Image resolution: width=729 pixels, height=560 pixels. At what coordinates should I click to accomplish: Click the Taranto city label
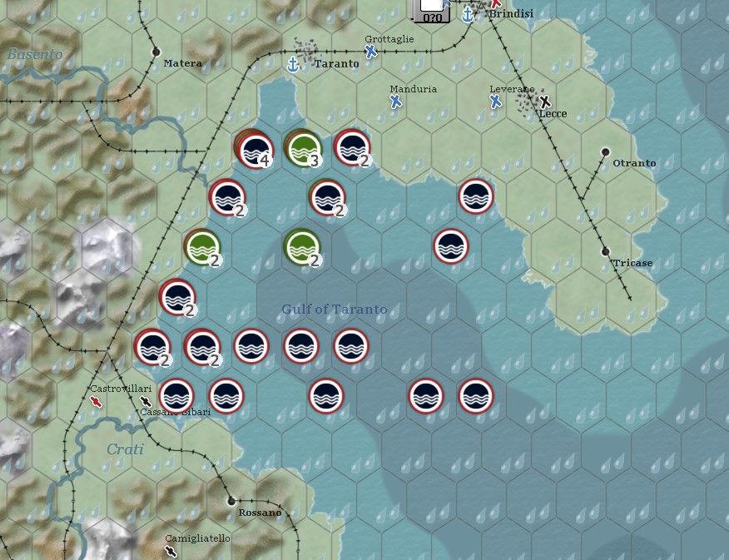[x=336, y=64]
